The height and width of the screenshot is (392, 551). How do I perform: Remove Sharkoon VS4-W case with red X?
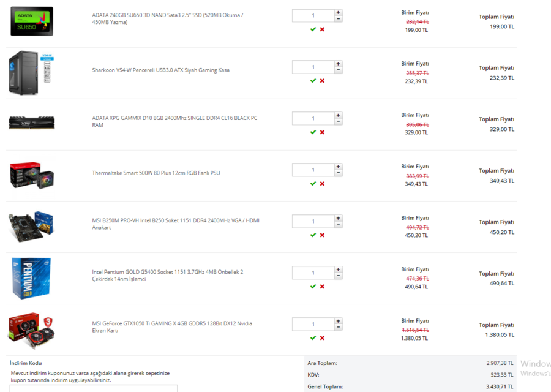[x=322, y=81]
